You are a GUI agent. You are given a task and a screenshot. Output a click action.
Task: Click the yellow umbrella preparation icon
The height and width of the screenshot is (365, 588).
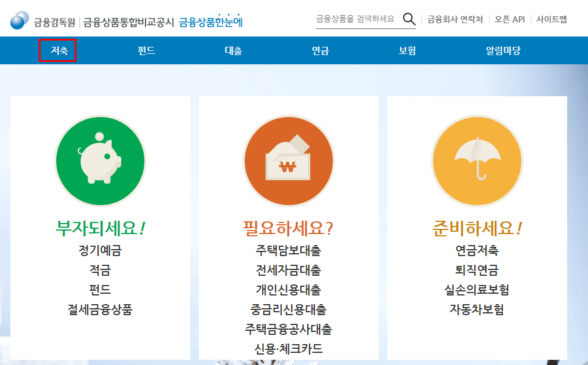477,160
